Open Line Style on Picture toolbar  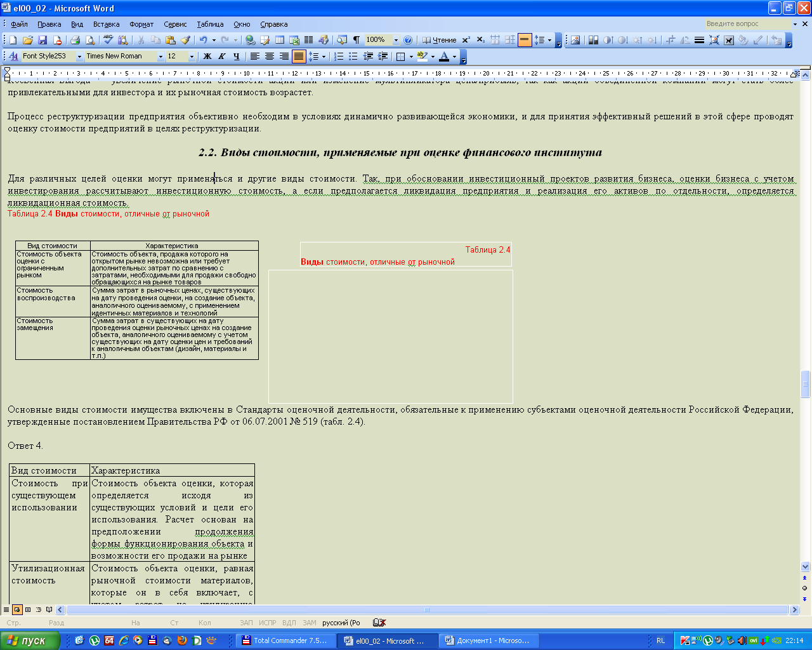tap(699, 40)
